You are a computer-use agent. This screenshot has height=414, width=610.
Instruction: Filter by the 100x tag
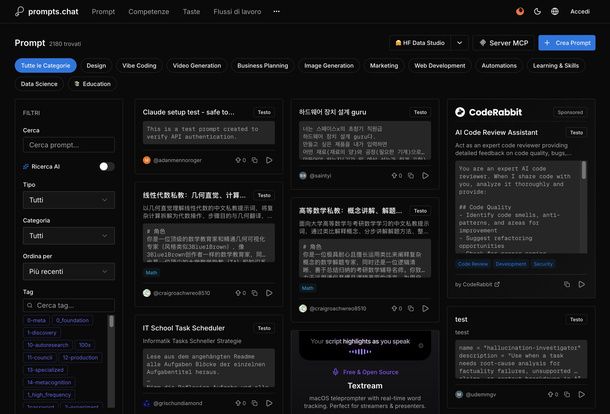point(84,345)
